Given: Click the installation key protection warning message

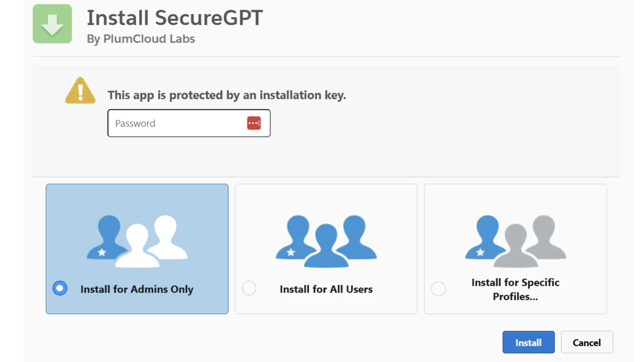Looking at the screenshot, I should (227, 95).
